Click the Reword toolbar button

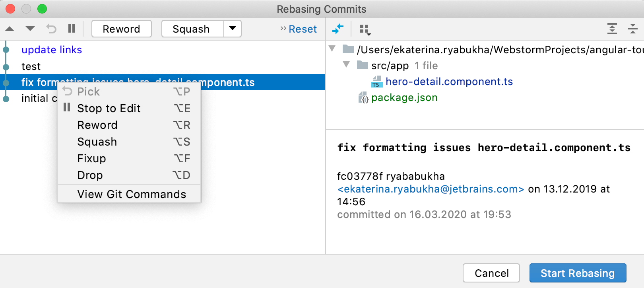pos(122,29)
